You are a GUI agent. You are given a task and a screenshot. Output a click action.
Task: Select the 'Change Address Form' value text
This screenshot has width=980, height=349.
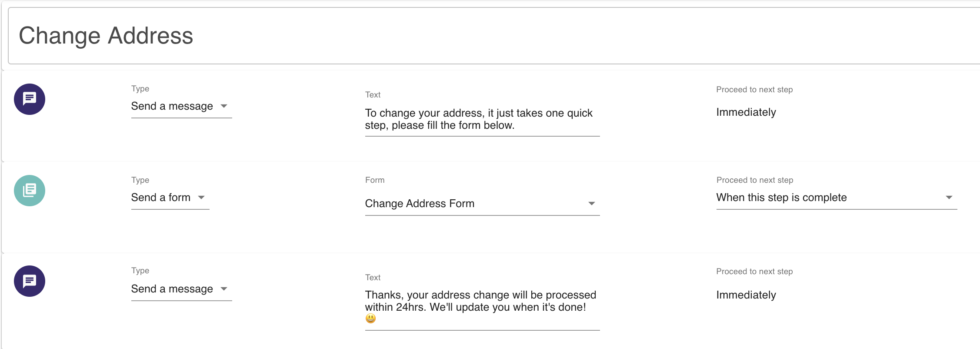click(x=420, y=204)
